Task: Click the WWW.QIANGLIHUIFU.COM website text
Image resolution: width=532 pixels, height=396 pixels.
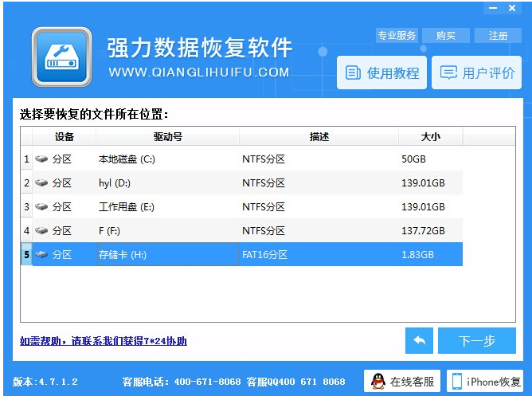Action: click(199, 73)
